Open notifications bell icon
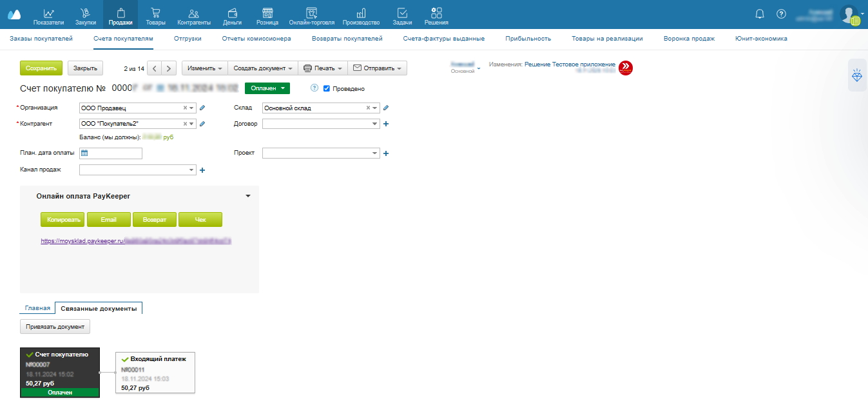This screenshot has height=410, width=868. (760, 14)
